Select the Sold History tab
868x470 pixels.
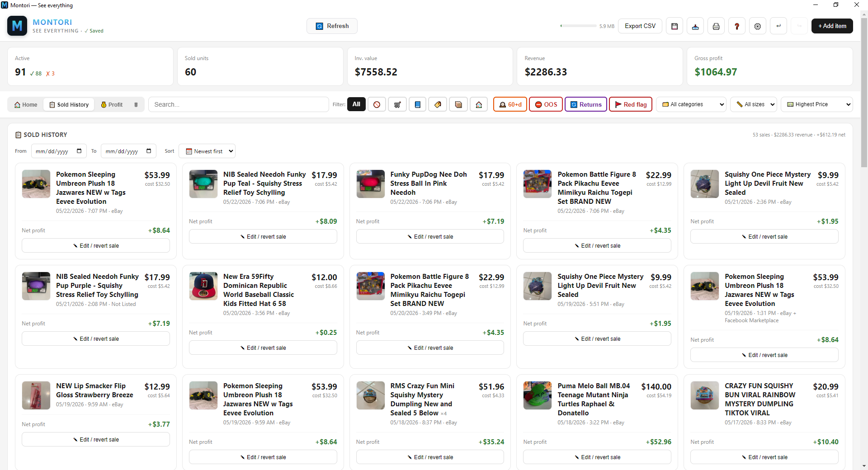click(x=69, y=104)
